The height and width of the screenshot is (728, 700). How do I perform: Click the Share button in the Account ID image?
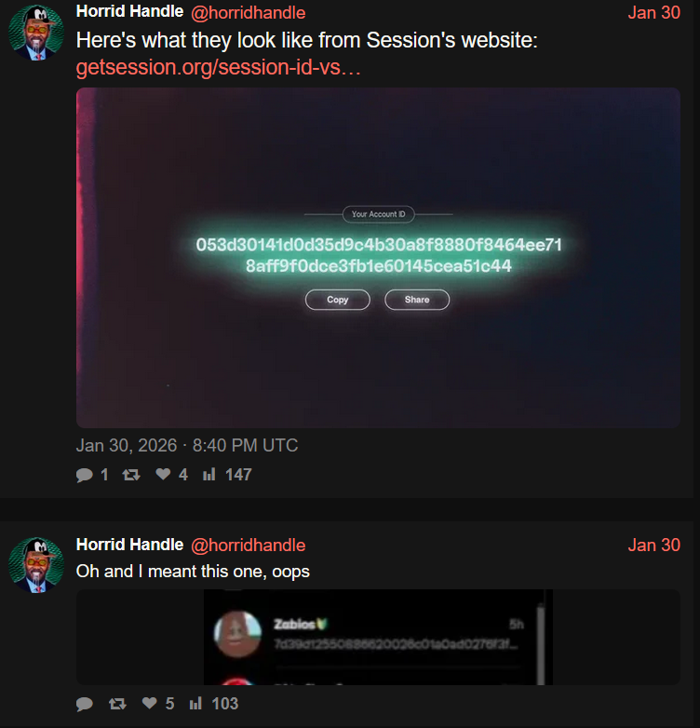(417, 300)
